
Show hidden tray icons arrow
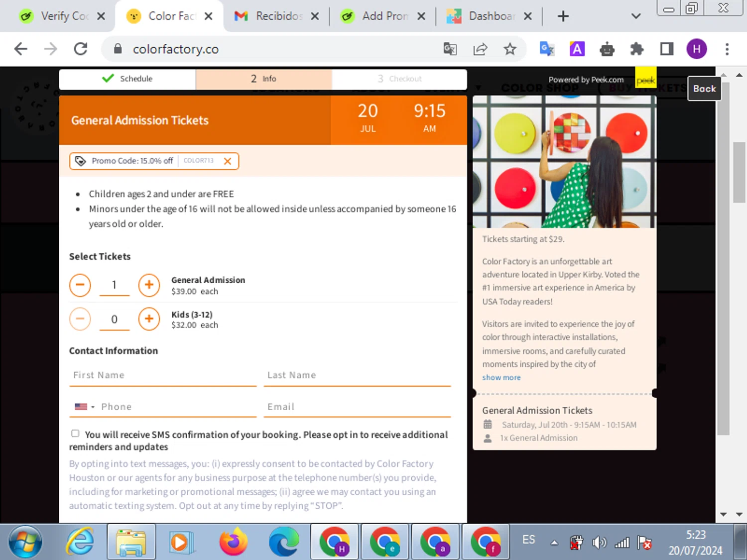pyautogui.click(x=554, y=543)
